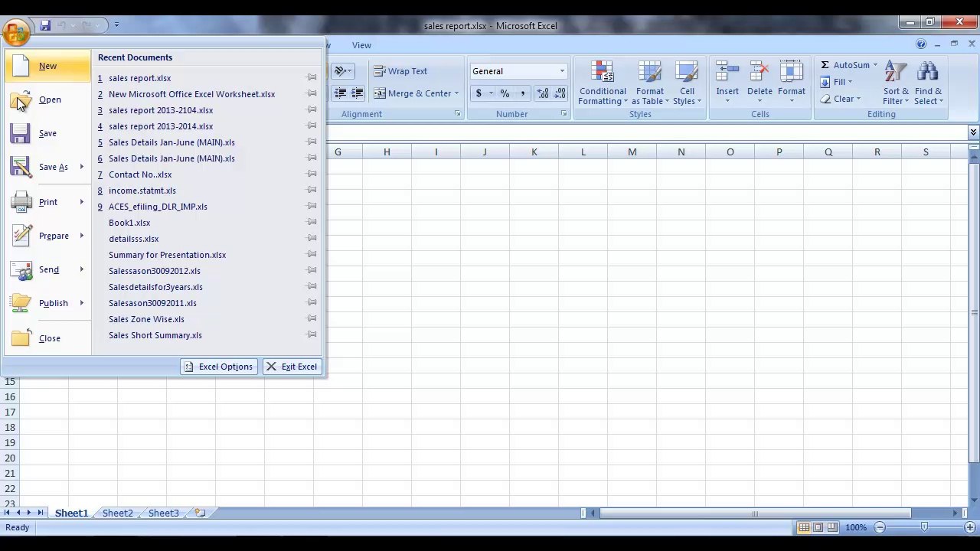Pin detailsss.xlsx to recent list
The height and width of the screenshot is (551, 980).
click(312, 238)
